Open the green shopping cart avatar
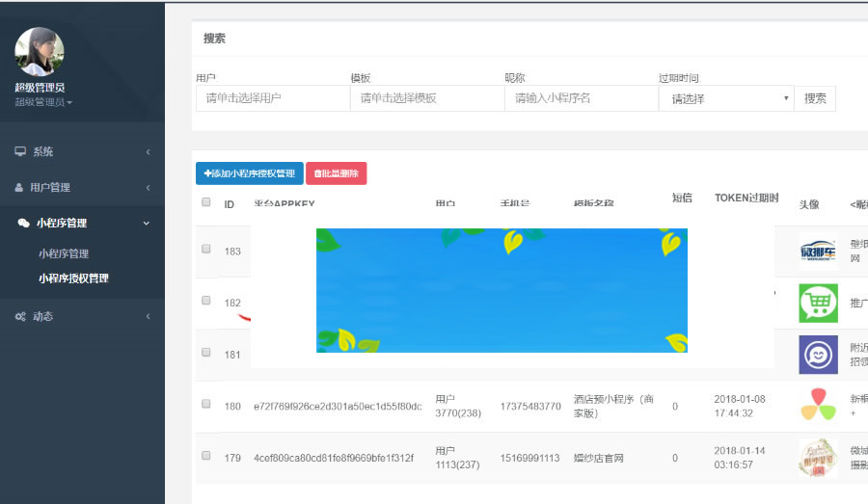This screenshot has width=868, height=504. coord(818,303)
